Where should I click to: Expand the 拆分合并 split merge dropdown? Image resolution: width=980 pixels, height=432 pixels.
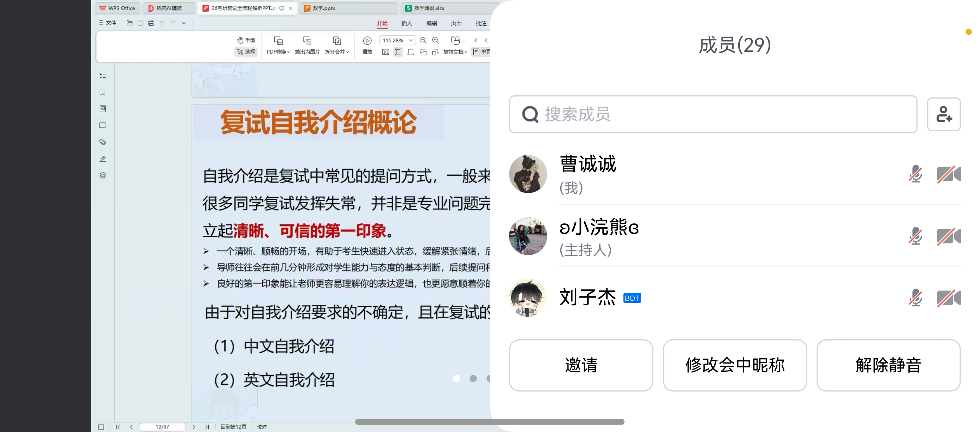point(337,51)
